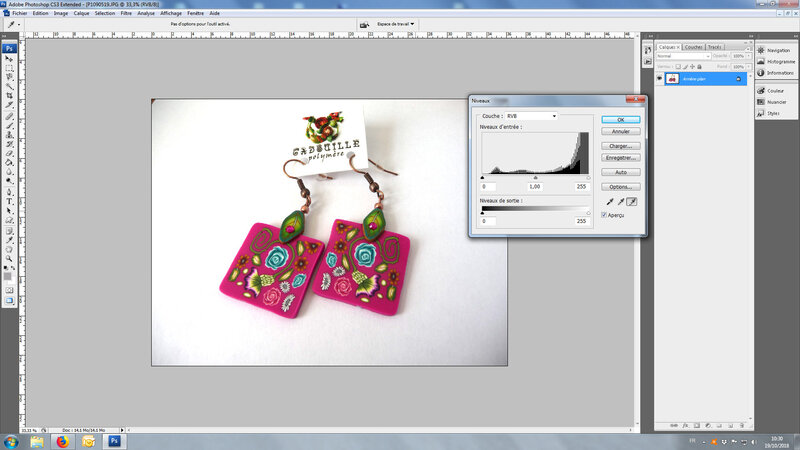Image resolution: width=800 pixels, height=450 pixels.
Task: Open the Filtre menu
Action: coord(126,13)
